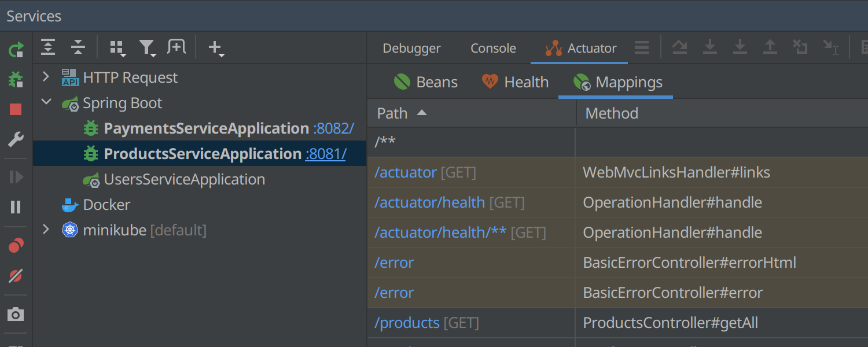Viewport: 868px width, 347px height.
Task: Open the :8082/ port link
Action: [x=333, y=128]
